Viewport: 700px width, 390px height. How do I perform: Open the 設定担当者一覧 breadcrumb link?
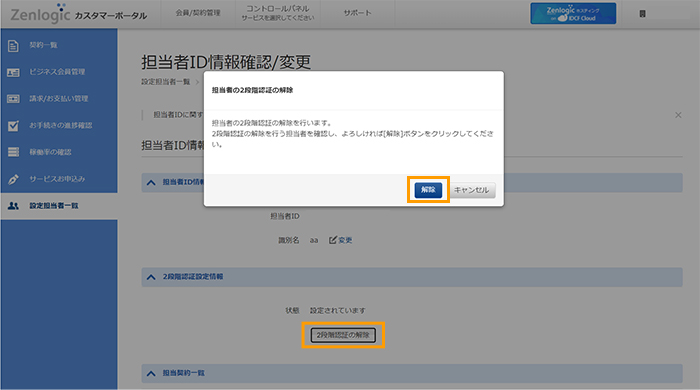tap(166, 82)
